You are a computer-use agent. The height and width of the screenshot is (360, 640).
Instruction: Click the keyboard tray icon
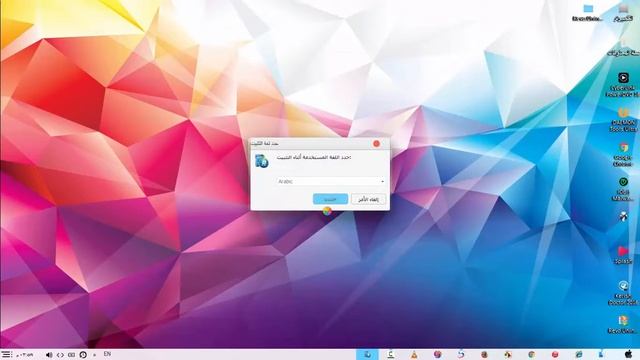point(71,355)
